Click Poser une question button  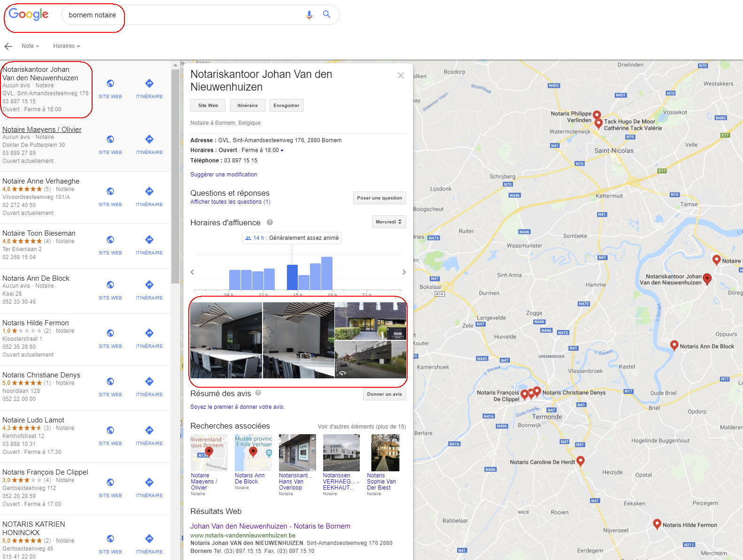pyautogui.click(x=379, y=198)
